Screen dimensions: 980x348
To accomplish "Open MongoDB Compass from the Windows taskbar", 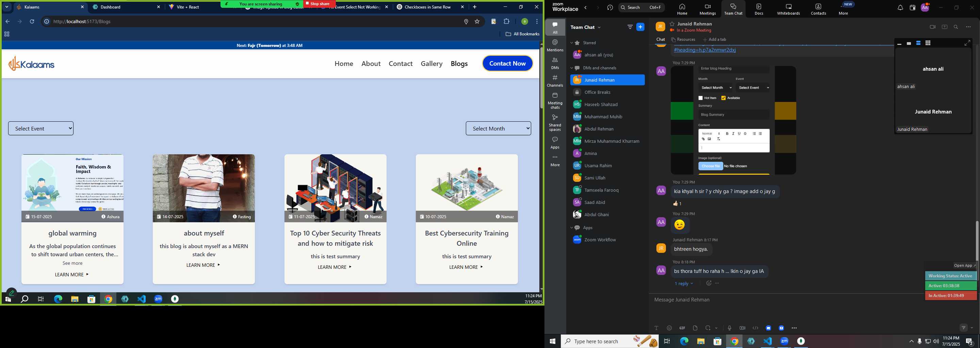I will [x=801, y=341].
